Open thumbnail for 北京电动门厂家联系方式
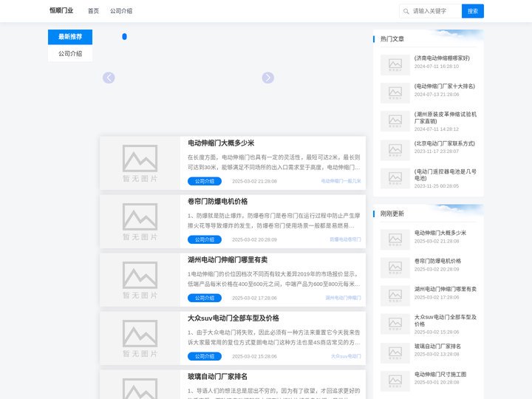Screen dimensions: 532x399 point(395,150)
